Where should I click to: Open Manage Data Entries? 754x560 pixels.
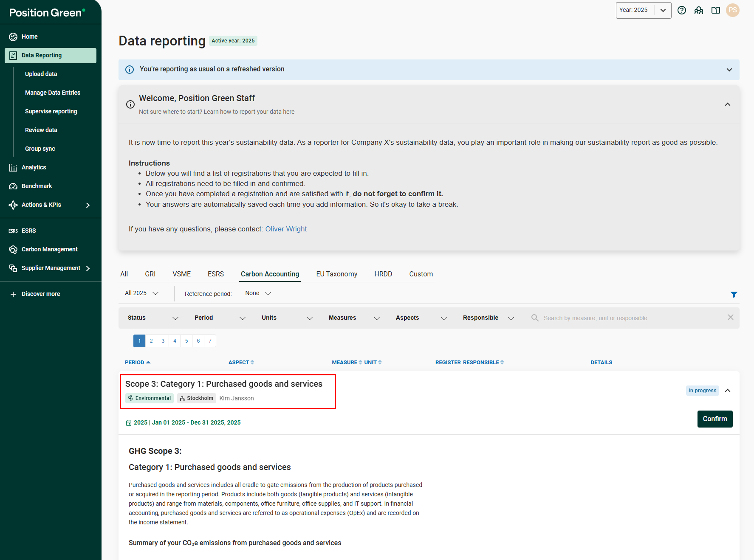(x=53, y=93)
